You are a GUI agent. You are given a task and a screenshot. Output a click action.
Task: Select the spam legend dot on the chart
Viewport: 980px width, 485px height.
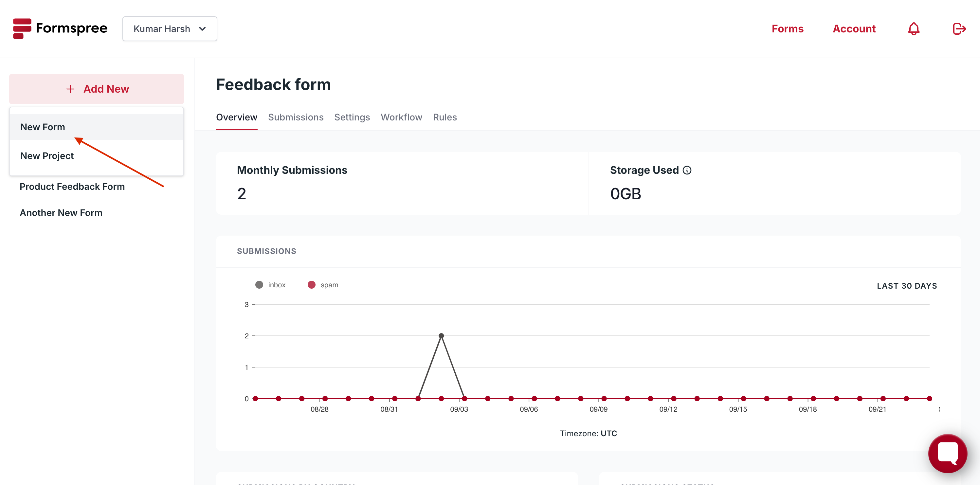[312, 284]
